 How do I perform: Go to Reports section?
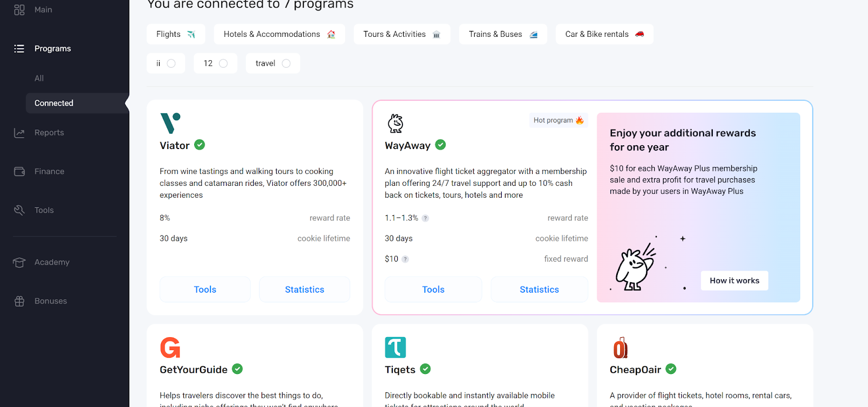49,133
